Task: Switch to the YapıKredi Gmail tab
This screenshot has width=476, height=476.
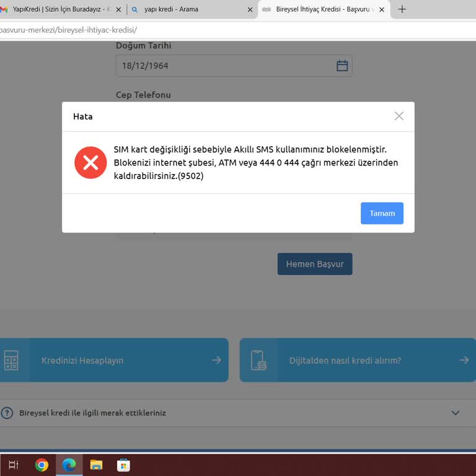Action: pos(59,9)
